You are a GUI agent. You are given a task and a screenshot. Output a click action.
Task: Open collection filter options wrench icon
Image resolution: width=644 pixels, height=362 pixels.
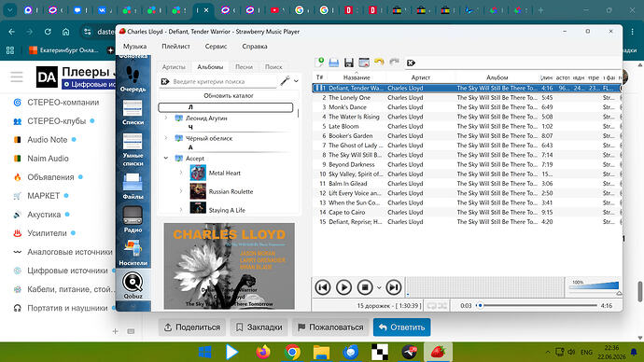[285, 81]
